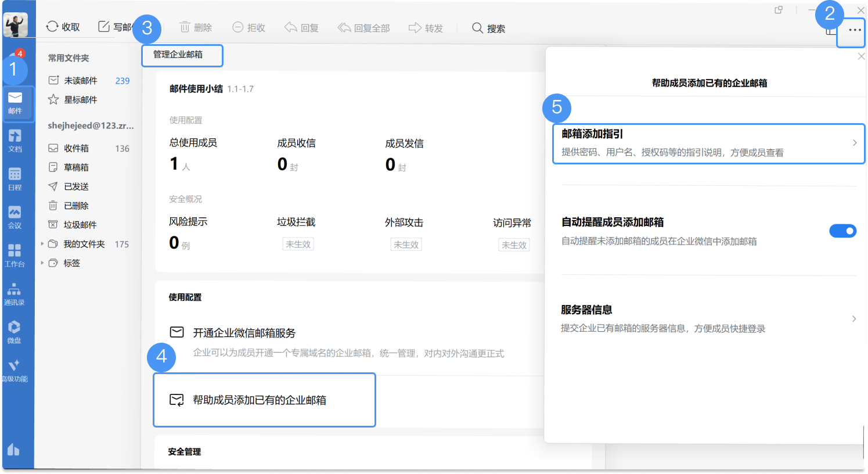
Task: Click the 收取 receive mail button
Action: tap(63, 27)
